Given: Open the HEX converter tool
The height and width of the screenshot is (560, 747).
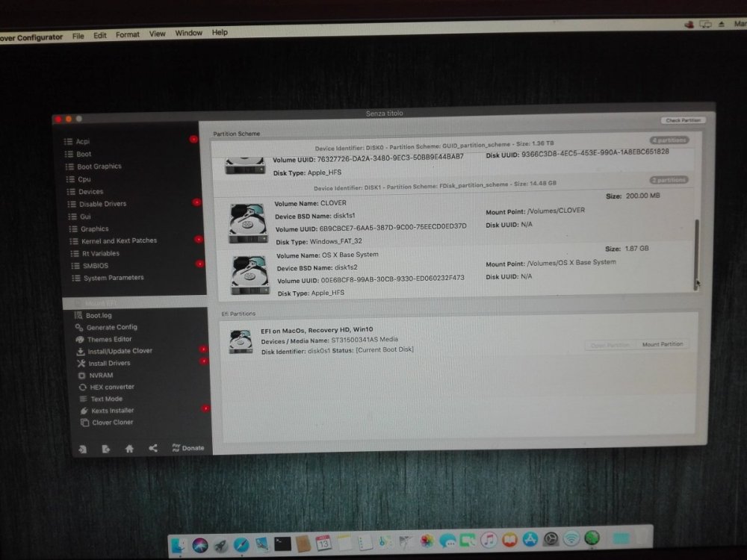Looking at the screenshot, I should coord(112,387).
